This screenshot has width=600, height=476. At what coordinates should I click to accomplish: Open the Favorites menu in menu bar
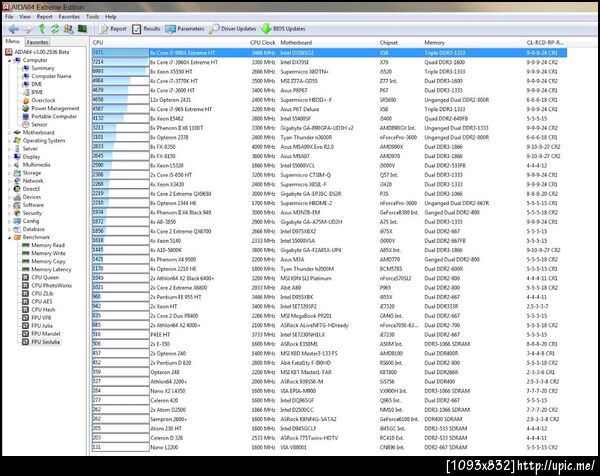(69, 16)
